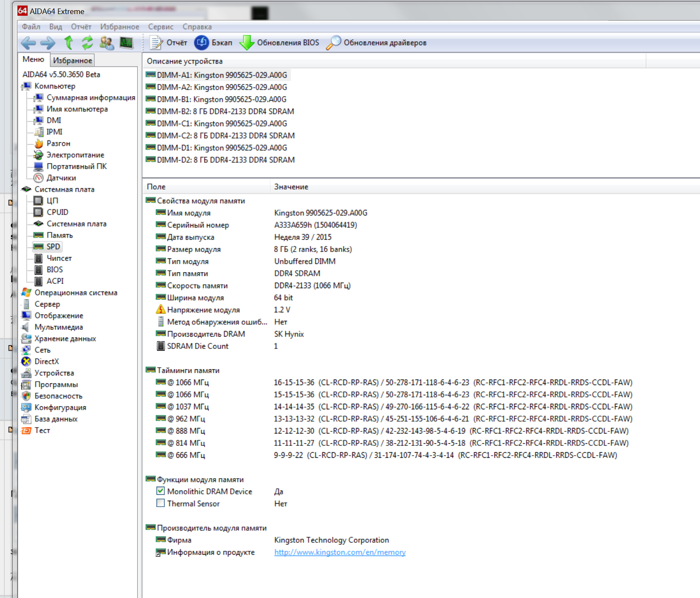The width and height of the screenshot is (700, 598).
Task: Open the Отчёт menu in the menu bar
Action: pos(81,27)
